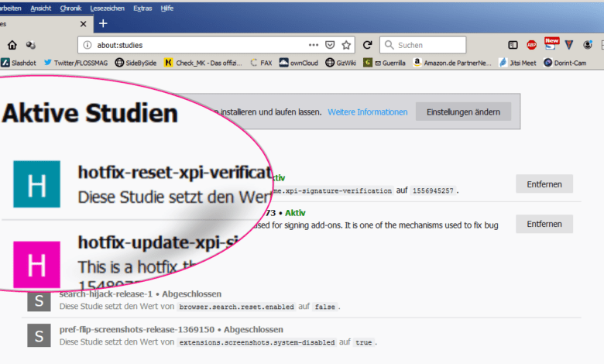
Task: Open the new tab with plus button
Action: (x=103, y=23)
